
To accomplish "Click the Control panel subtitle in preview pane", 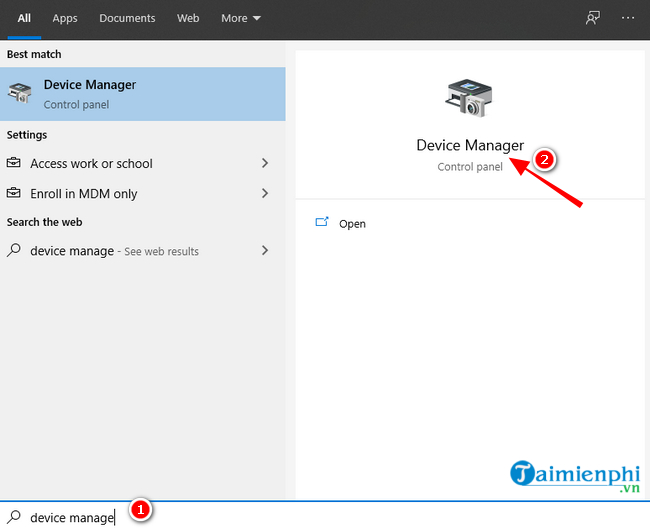I will click(470, 167).
